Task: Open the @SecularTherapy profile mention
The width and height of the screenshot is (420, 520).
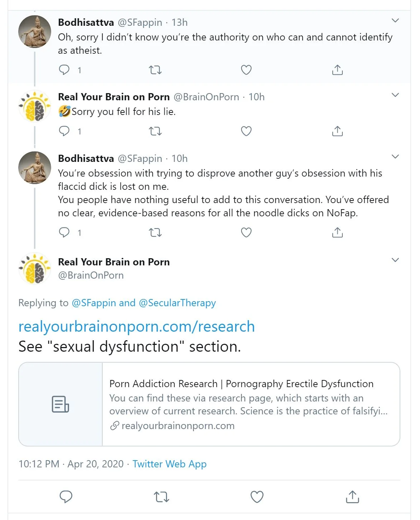Action: coord(177,303)
